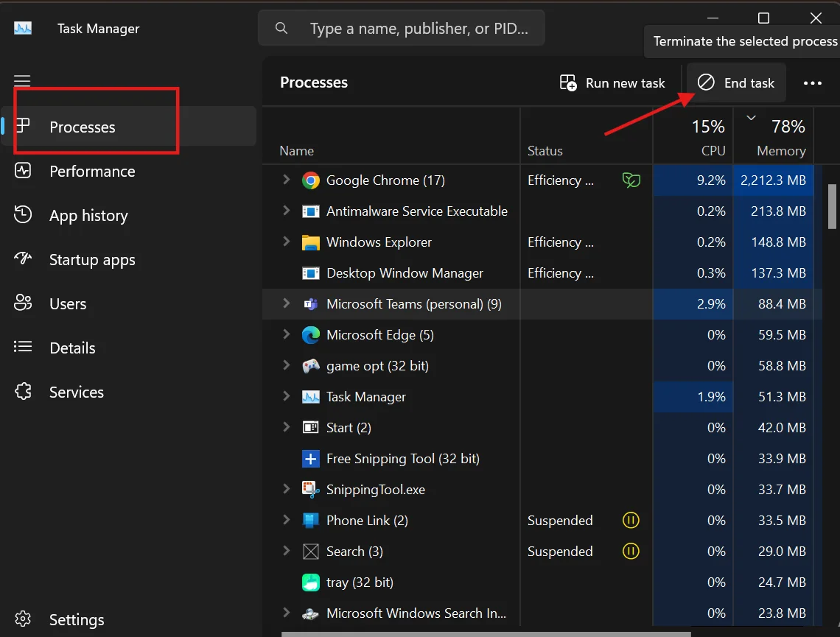Switch to the Performance page
The width and height of the screenshot is (840, 637).
(x=129, y=171)
